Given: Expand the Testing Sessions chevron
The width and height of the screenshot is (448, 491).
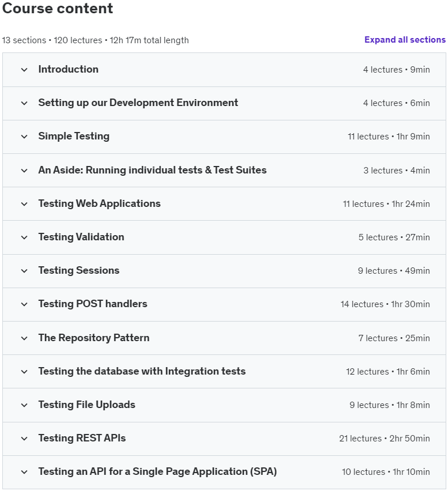Looking at the screenshot, I should click(x=24, y=271).
